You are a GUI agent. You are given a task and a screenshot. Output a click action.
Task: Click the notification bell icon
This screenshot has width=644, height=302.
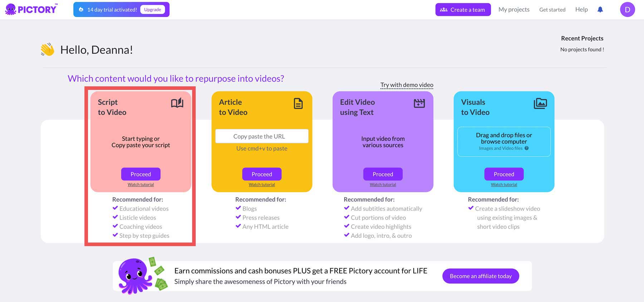[600, 10]
